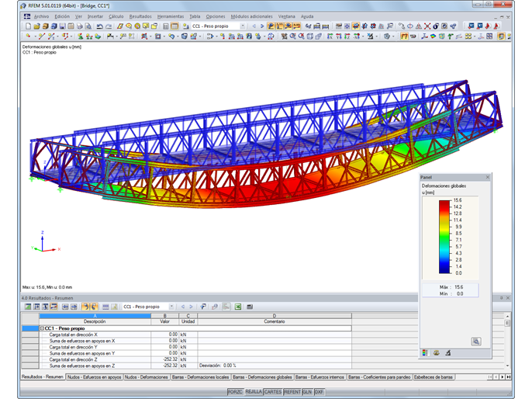
Task: Toggle FORZC status bar option
Action: 235,392
